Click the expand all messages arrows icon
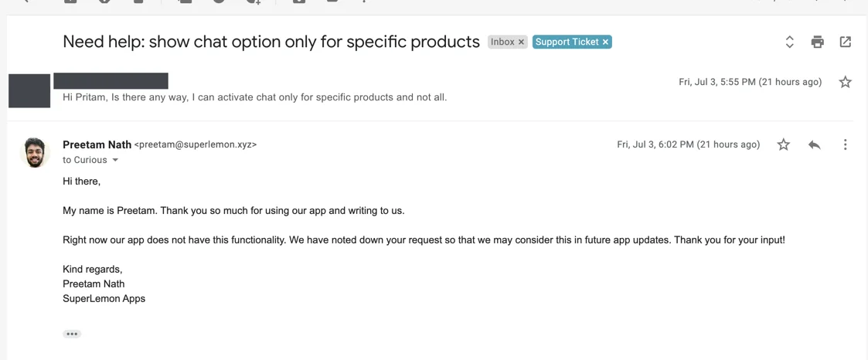This screenshot has height=360, width=868. 789,42
